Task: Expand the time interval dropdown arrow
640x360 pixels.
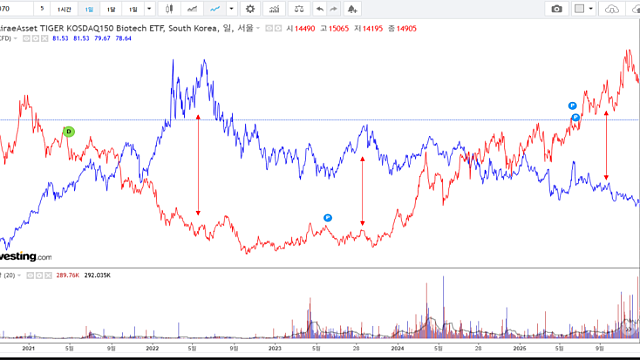Action: click(149, 9)
